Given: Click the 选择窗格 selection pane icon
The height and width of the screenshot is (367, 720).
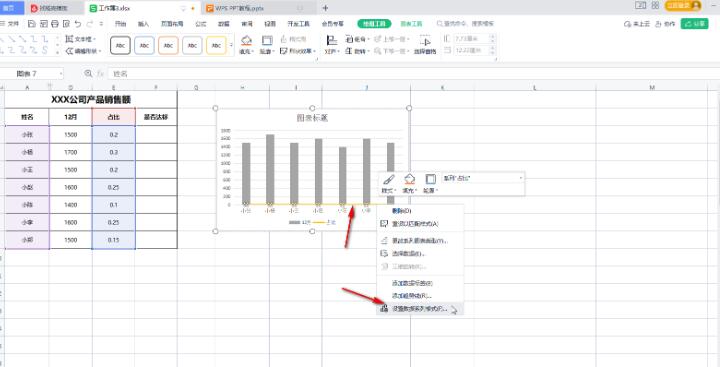Looking at the screenshot, I should point(425,41).
